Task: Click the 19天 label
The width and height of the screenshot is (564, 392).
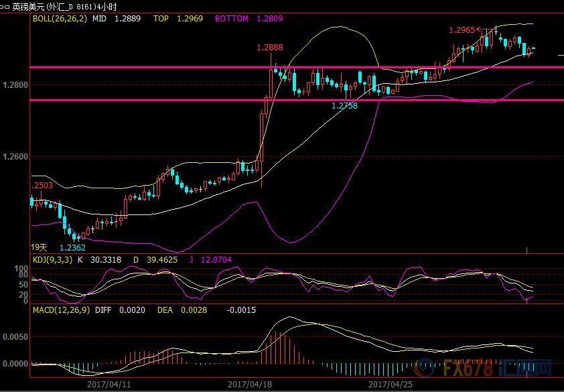Action: (x=39, y=247)
